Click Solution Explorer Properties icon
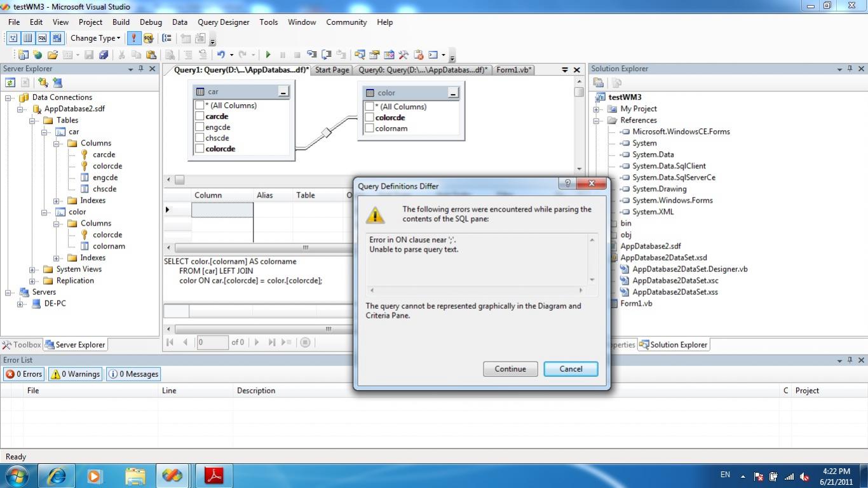This screenshot has width=868, height=488. pyautogui.click(x=599, y=83)
